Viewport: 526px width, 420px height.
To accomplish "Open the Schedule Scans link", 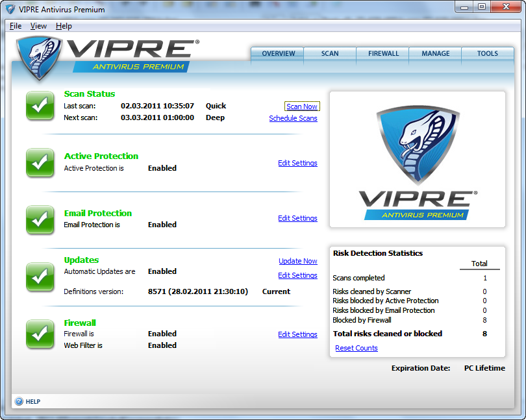I will pos(293,118).
